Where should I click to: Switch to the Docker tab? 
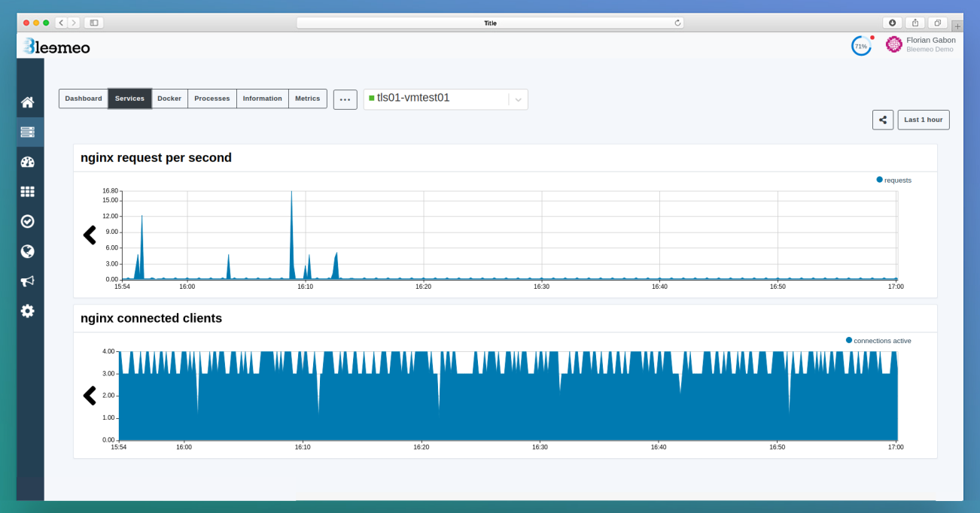tap(169, 99)
